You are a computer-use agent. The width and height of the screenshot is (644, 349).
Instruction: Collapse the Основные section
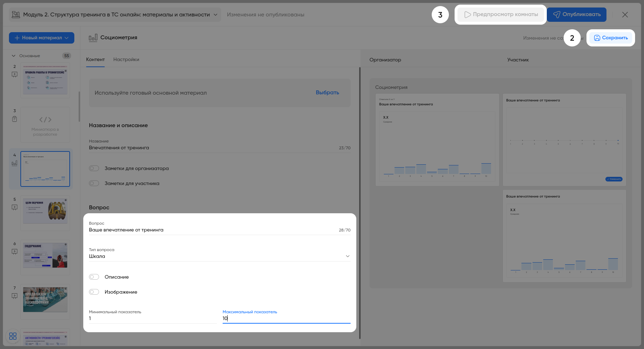[14, 56]
